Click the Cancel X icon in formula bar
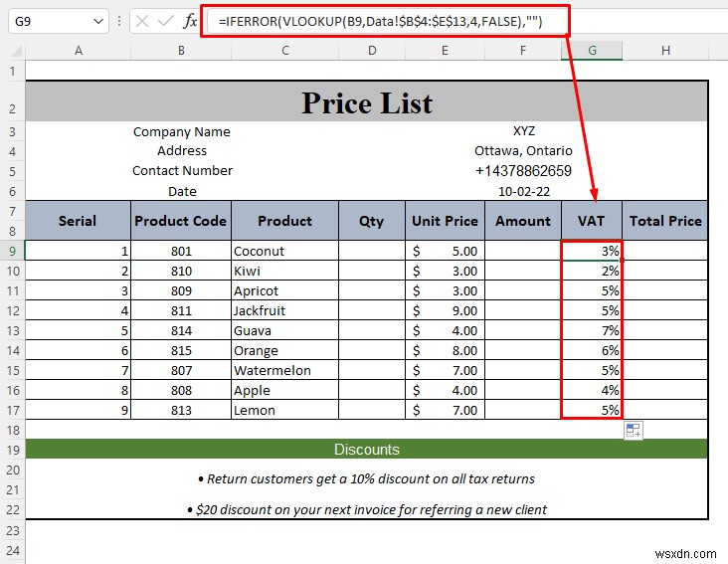The width and height of the screenshot is (728, 564). click(x=142, y=21)
